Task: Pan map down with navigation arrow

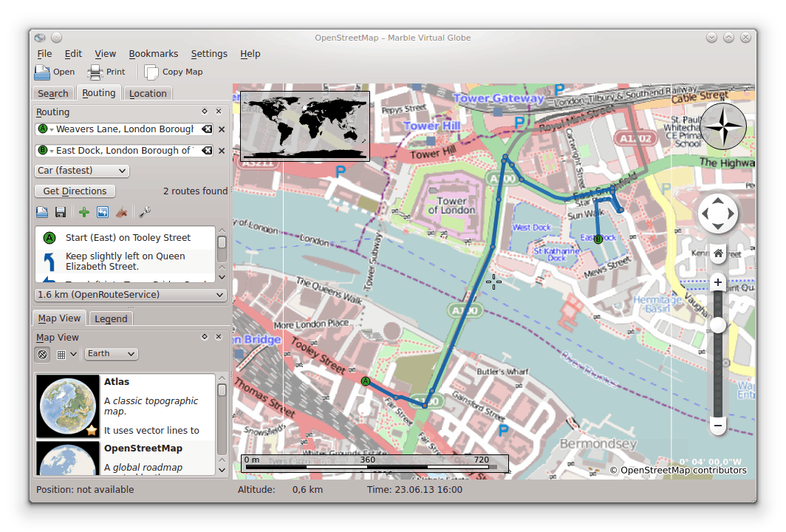Action: point(718,226)
